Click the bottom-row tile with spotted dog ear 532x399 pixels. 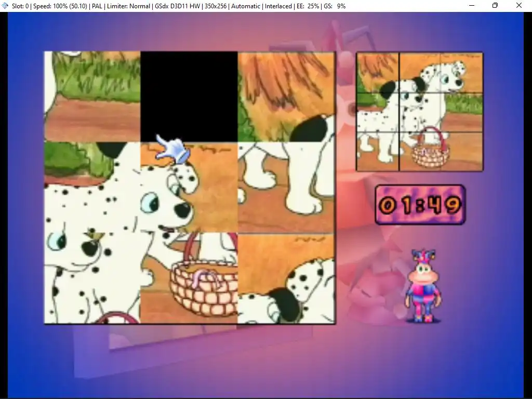286,278
